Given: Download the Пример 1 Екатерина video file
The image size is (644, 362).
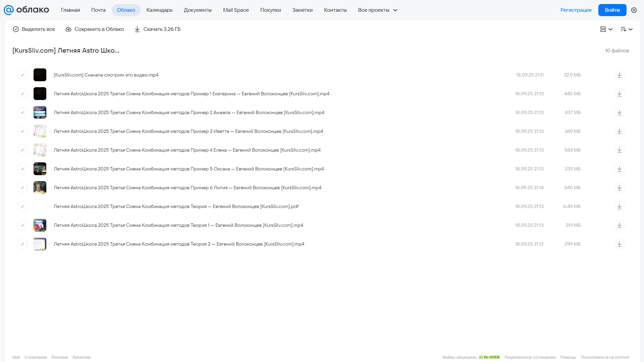Looking at the screenshot, I should (619, 94).
